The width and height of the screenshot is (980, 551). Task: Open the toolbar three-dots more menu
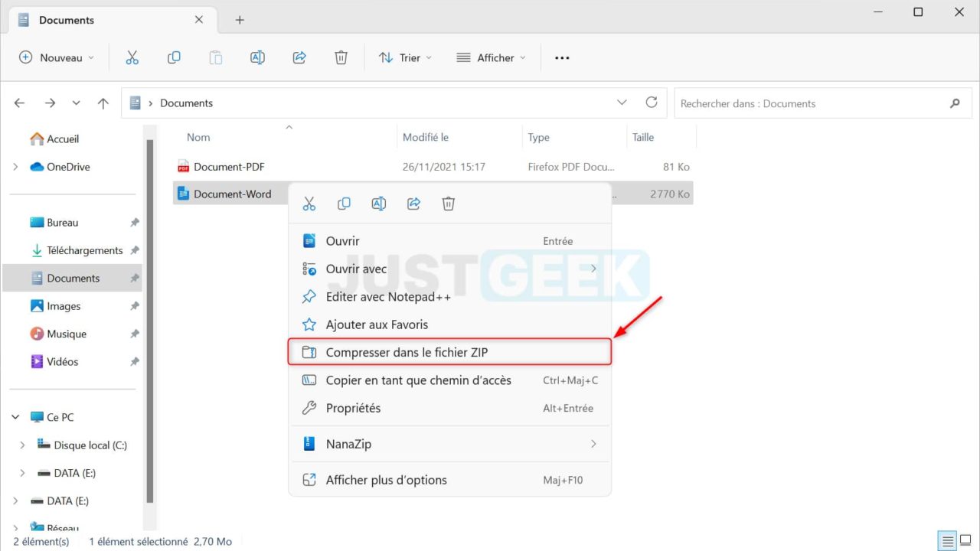tap(562, 57)
